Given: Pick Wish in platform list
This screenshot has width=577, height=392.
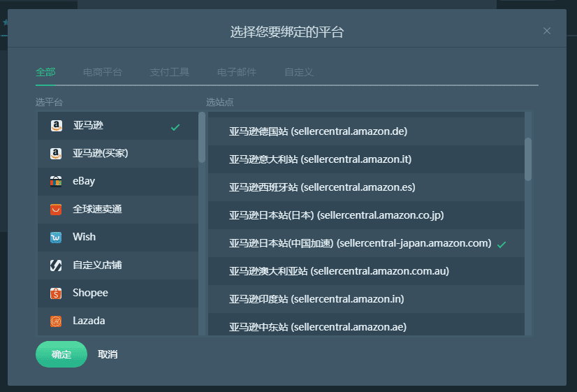Looking at the screenshot, I should pyautogui.click(x=118, y=238).
